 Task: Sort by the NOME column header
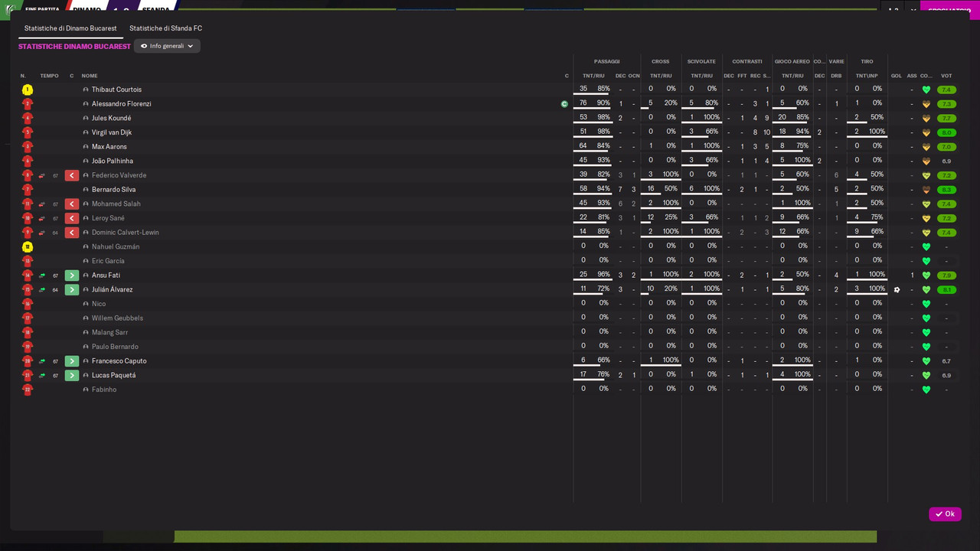(x=90, y=76)
